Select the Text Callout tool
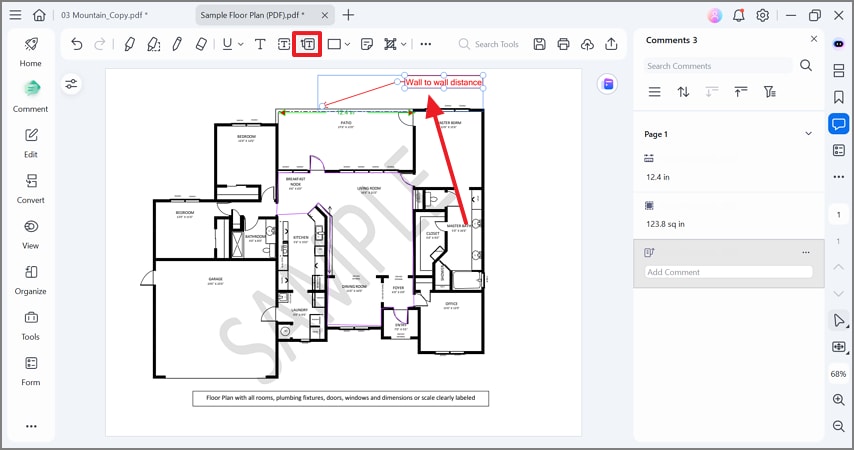Image resolution: width=854 pixels, height=450 pixels. click(308, 44)
